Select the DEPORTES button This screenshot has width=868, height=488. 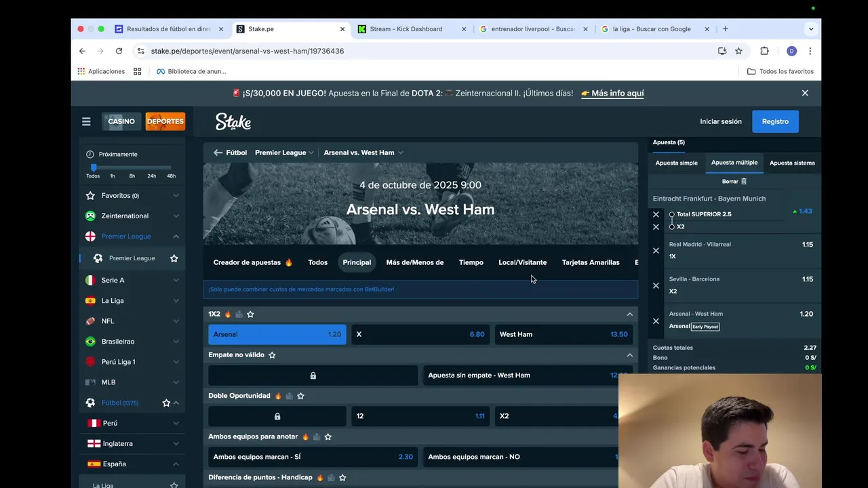coord(165,121)
